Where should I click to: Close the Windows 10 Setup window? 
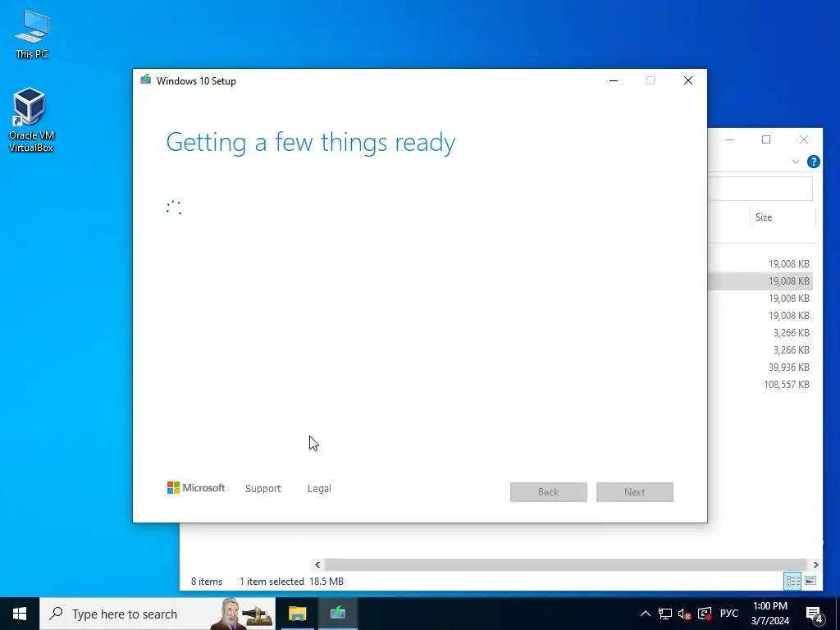click(688, 81)
